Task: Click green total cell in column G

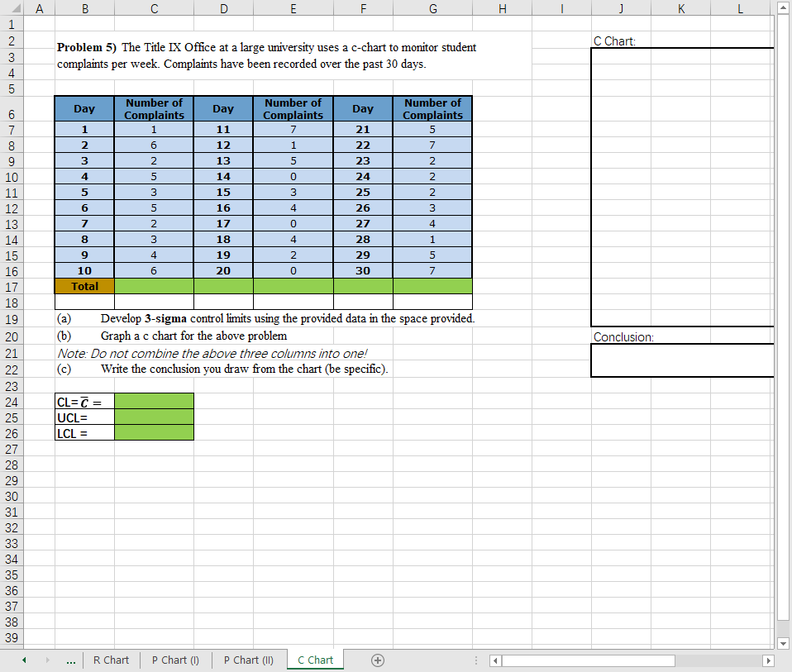Action: click(x=433, y=286)
